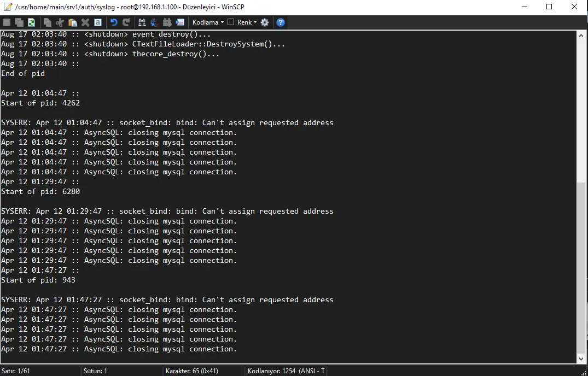Click the Go to line icon
Image resolution: width=588 pixels, height=376 pixels.
pyautogui.click(x=179, y=22)
